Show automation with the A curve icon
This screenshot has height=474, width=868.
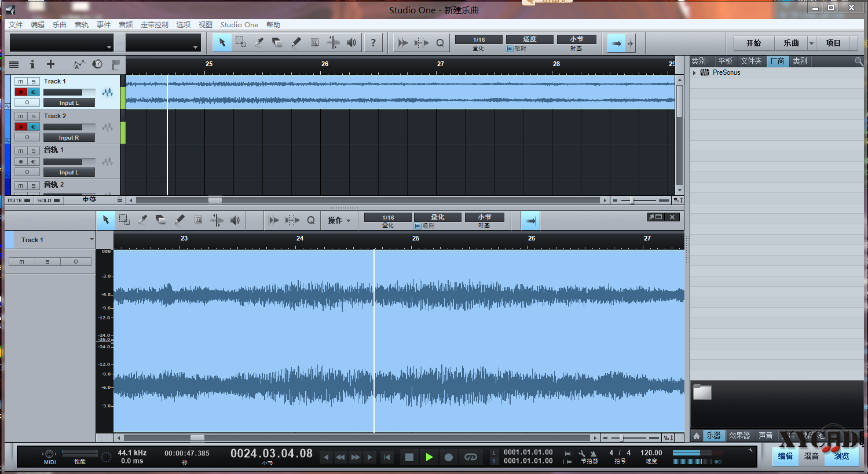(79, 64)
